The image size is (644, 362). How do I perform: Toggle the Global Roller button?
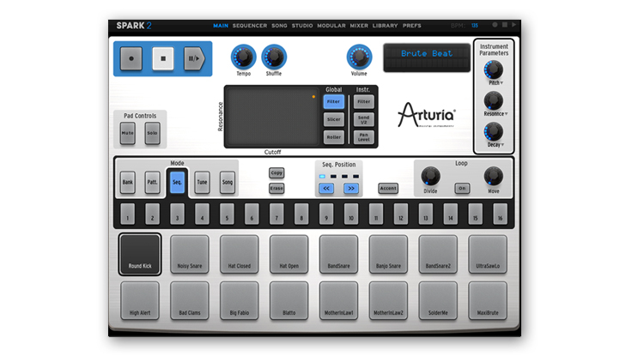coord(333,137)
